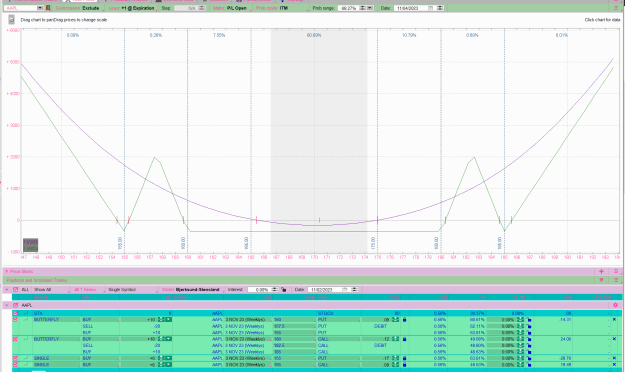Open the Commission Exclude dropdown
The width and height of the screenshot is (625, 372).
[79, 8]
